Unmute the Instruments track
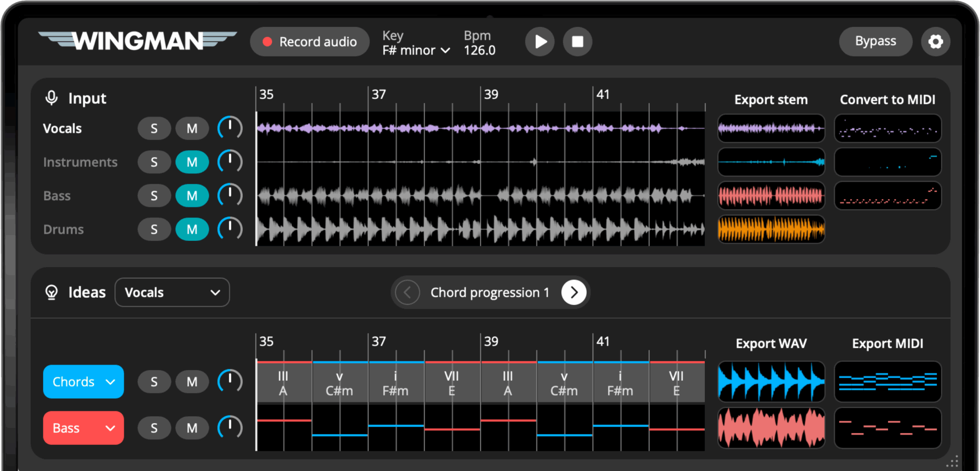The height and width of the screenshot is (471, 980). pos(192,162)
